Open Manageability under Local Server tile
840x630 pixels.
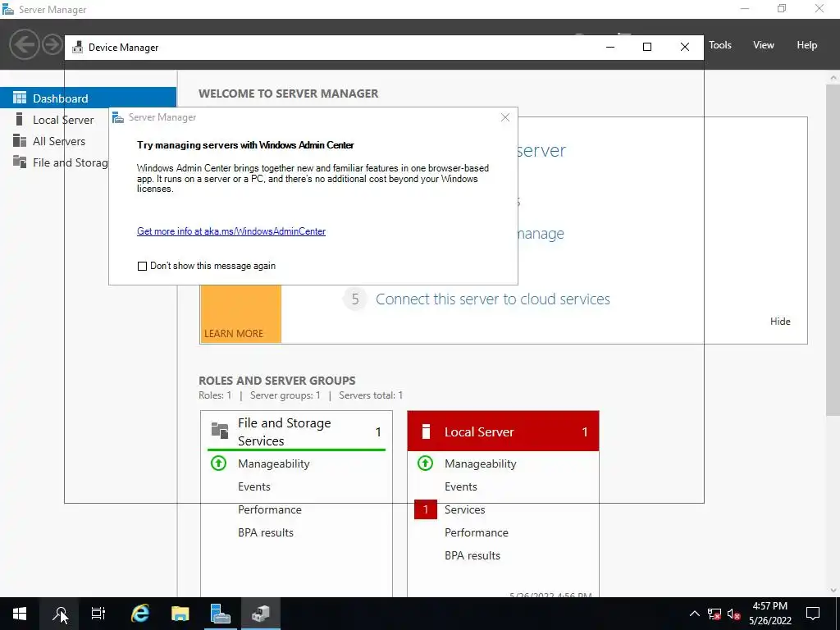coord(481,464)
